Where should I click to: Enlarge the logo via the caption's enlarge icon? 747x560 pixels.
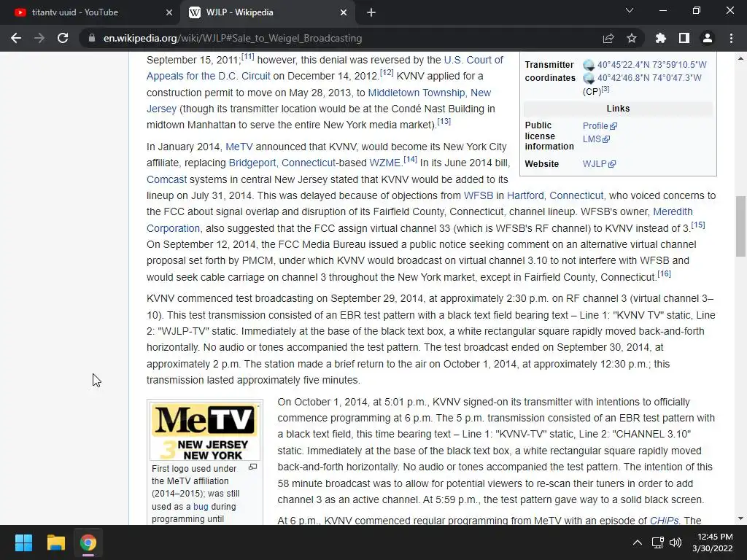point(253,467)
